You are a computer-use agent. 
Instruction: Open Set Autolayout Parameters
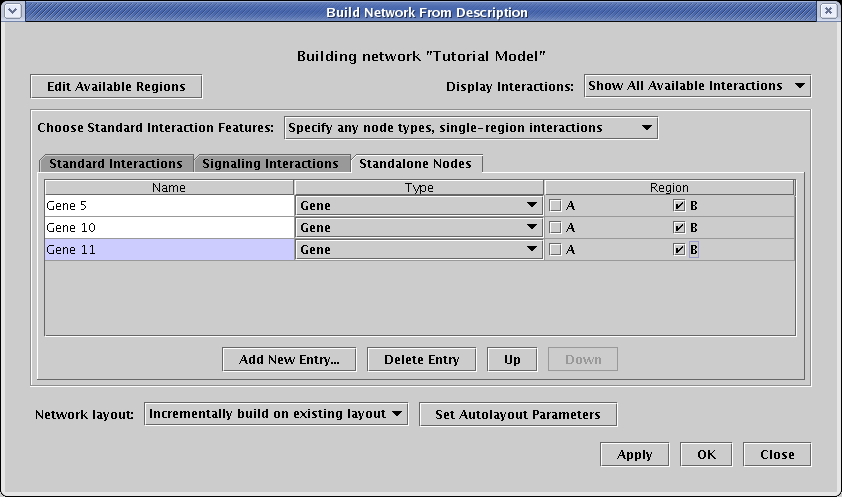517,414
